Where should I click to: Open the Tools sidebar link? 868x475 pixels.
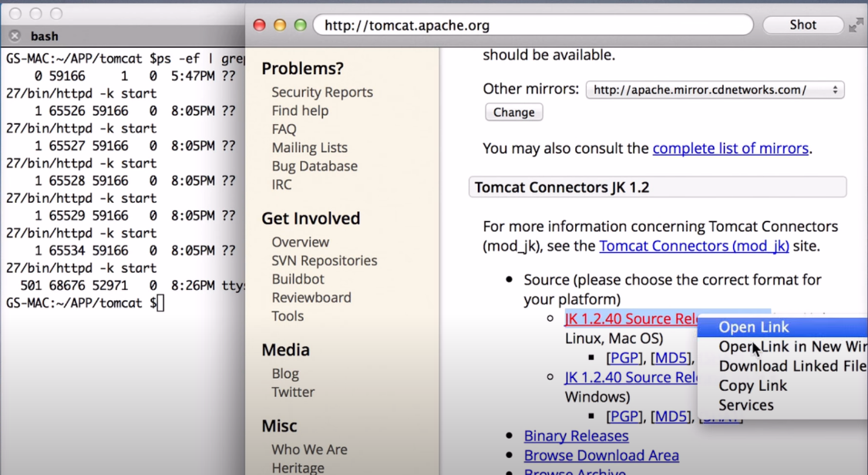288,316
